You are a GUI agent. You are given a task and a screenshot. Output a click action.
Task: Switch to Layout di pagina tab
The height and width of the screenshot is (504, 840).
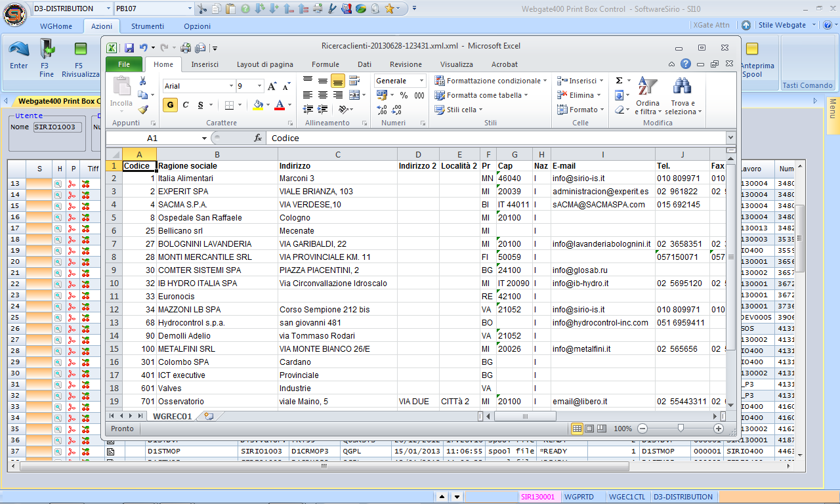265,64
